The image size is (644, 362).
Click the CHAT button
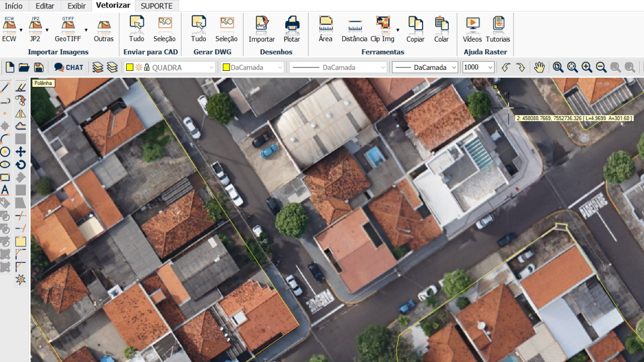click(x=69, y=67)
